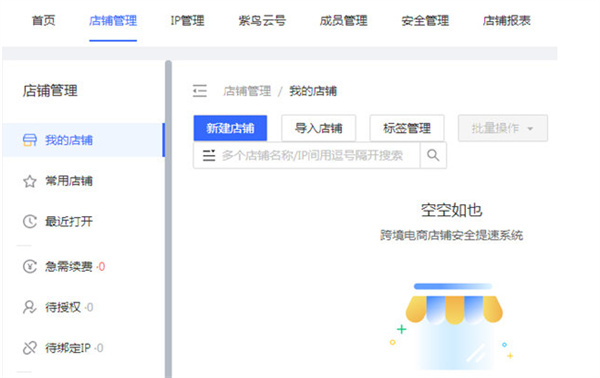Click the 我的店铺 breadcrumb text

[313, 91]
